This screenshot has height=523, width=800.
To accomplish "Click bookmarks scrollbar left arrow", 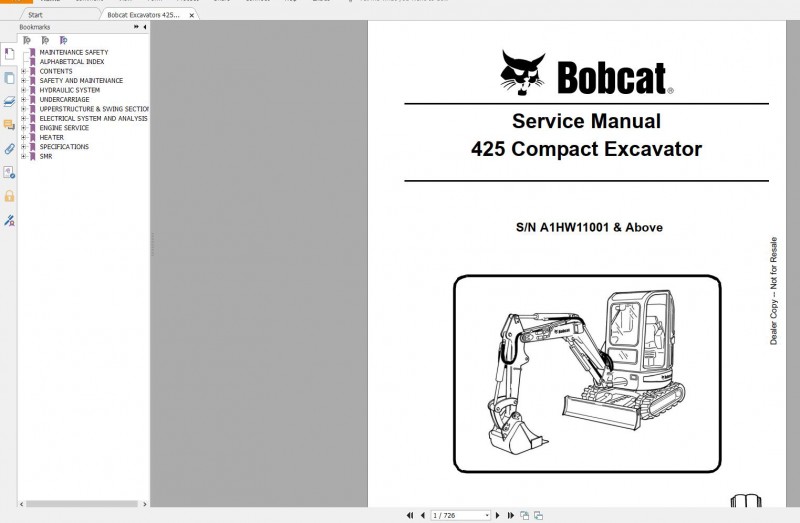I will pos(21,504).
